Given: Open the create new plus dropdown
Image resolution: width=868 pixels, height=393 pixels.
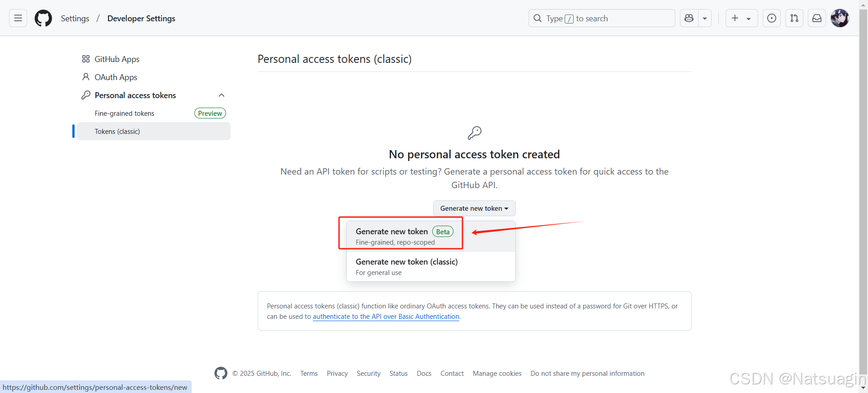Looking at the screenshot, I should 741,18.
